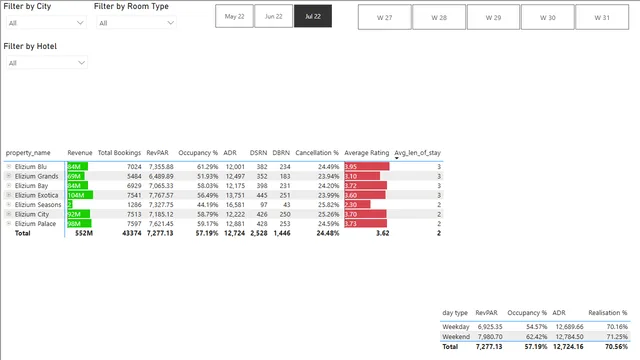The height and width of the screenshot is (360, 640).
Task: Sort by Revenue column header
Action: coord(80,153)
